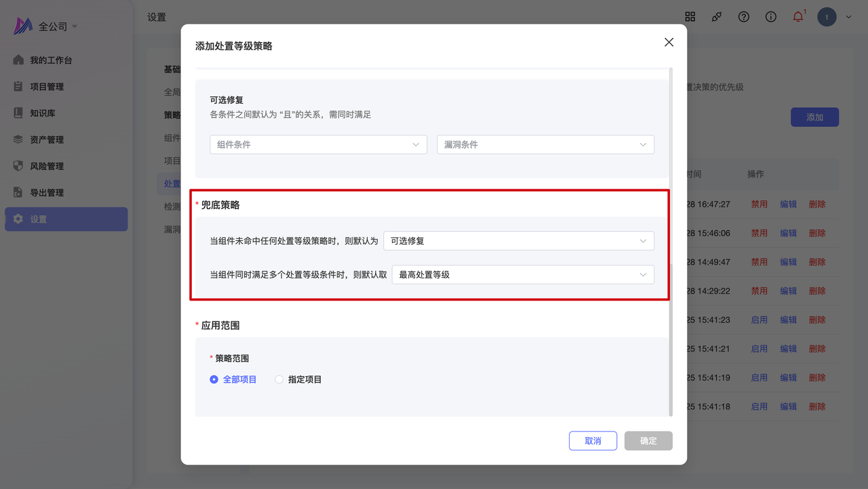The width and height of the screenshot is (868, 489).
Task: Expand the 可选修复 default level dropdown
Action: (x=518, y=241)
